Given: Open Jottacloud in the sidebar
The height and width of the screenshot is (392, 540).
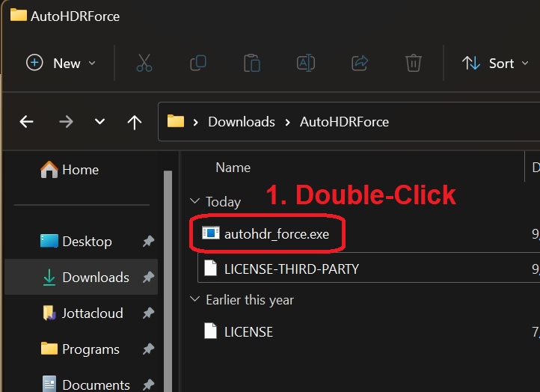Looking at the screenshot, I should tap(92, 313).
